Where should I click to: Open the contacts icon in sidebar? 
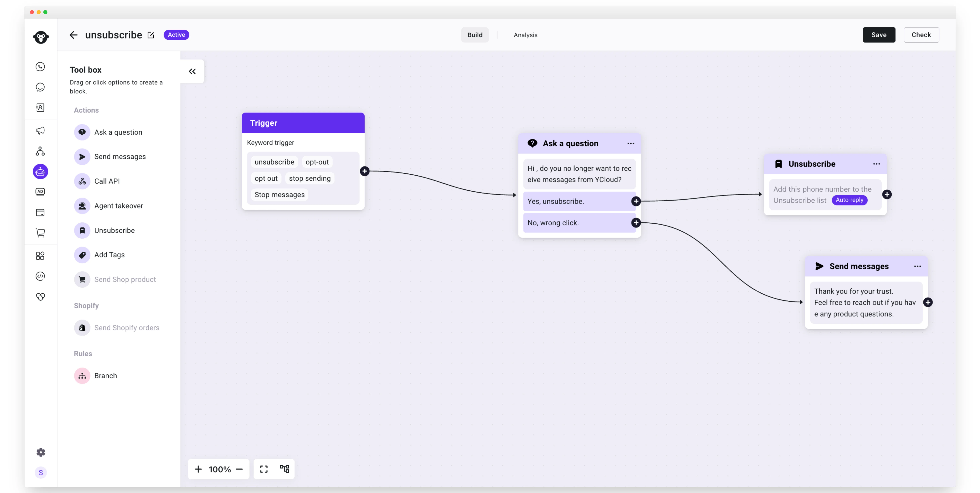(x=40, y=108)
